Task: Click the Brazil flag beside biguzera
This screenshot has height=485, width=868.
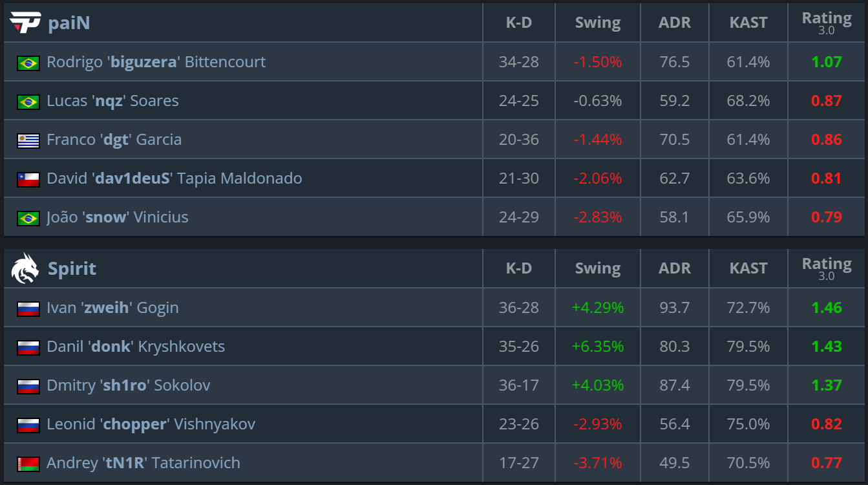Action: 28,63
